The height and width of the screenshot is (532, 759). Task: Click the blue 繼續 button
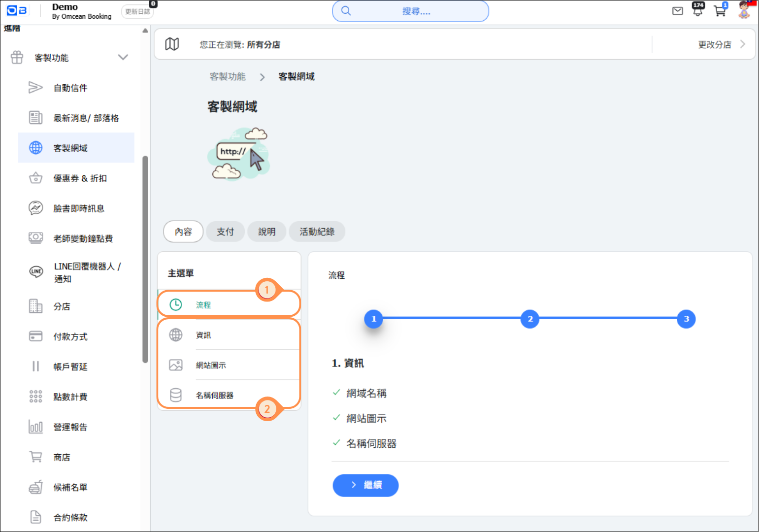[x=365, y=485]
